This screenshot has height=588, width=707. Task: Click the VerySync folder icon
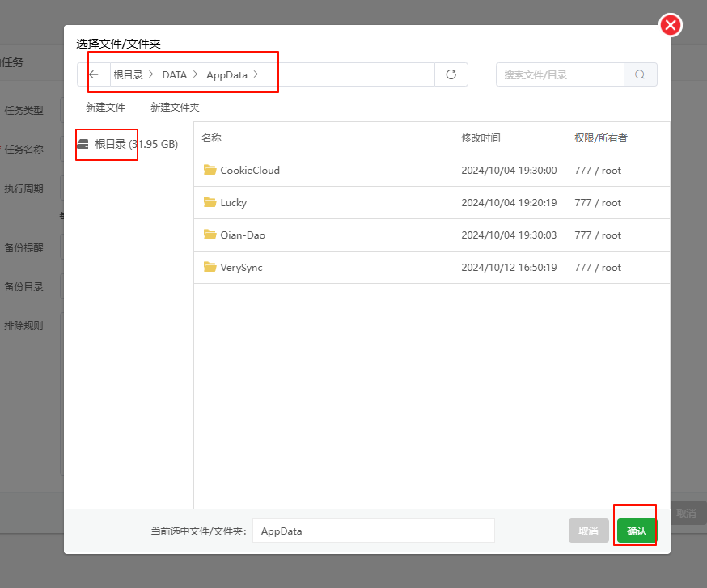(x=210, y=267)
